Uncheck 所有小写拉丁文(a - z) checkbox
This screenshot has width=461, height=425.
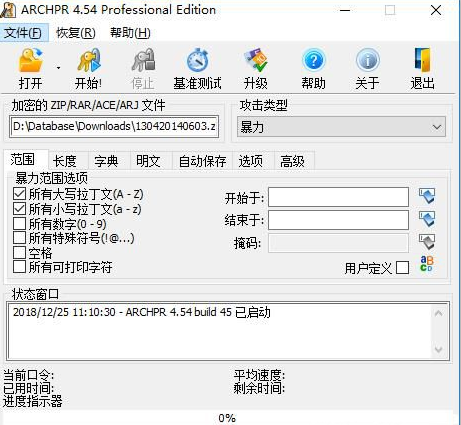tap(19, 209)
